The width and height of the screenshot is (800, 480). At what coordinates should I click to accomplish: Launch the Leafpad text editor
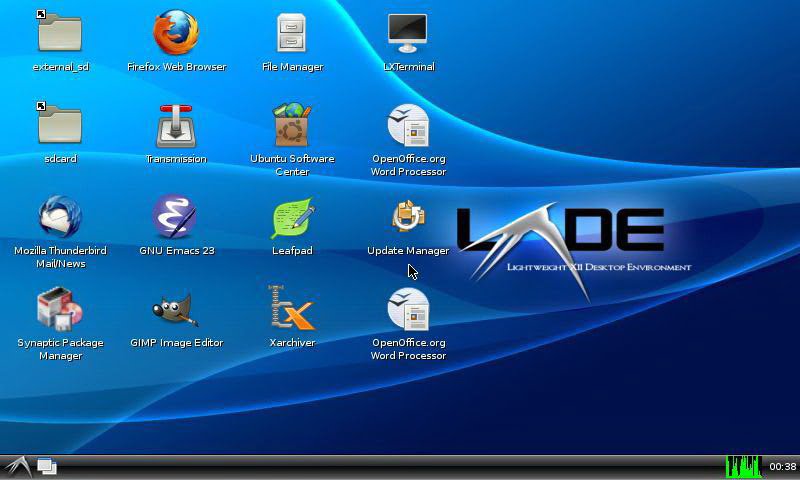pos(293,218)
